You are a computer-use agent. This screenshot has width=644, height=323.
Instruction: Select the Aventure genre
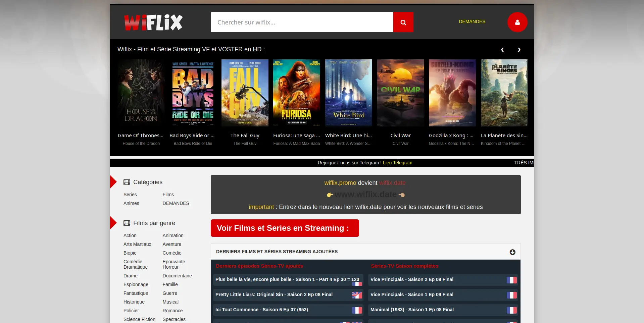pyautogui.click(x=172, y=244)
